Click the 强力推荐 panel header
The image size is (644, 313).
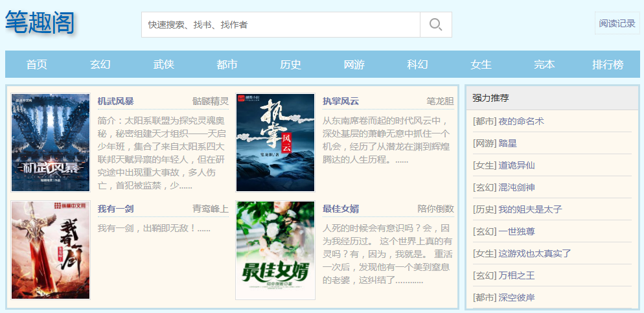[553, 98]
